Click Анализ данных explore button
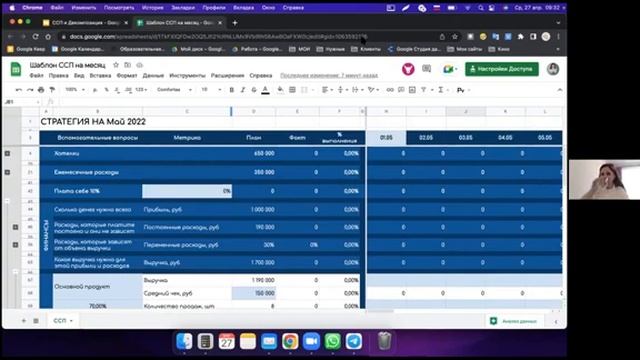 [514, 321]
